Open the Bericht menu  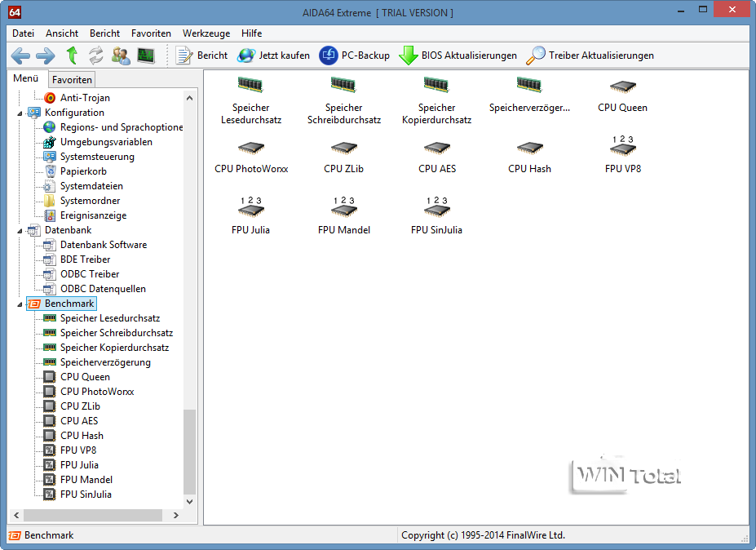pos(104,33)
